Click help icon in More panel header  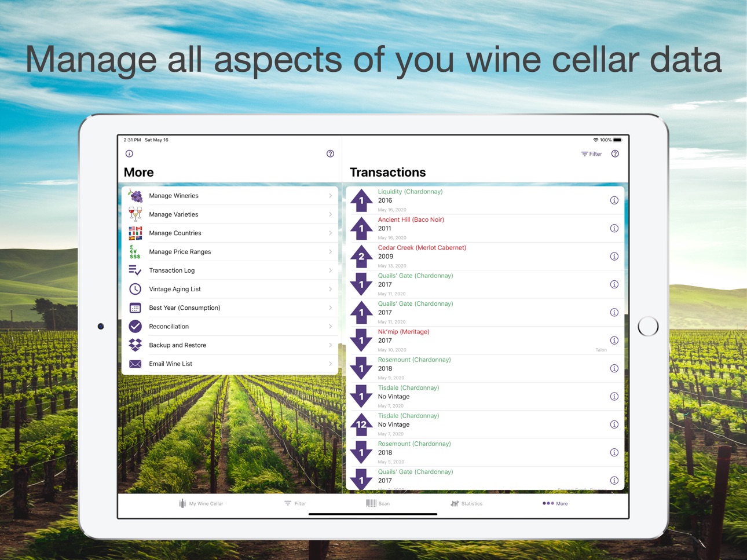click(x=330, y=153)
